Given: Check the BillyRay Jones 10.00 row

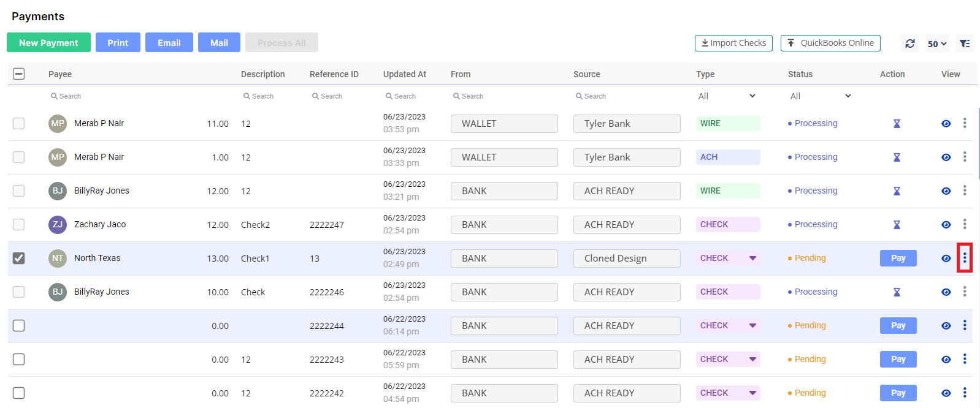Looking at the screenshot, I should (19, 292).
